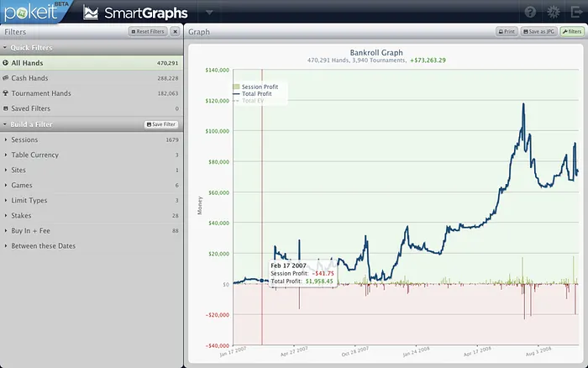This screenshot has height=368, width=588.
Task: Click the +$73,263.29 total profit value
Action: [x=428, y=60]
